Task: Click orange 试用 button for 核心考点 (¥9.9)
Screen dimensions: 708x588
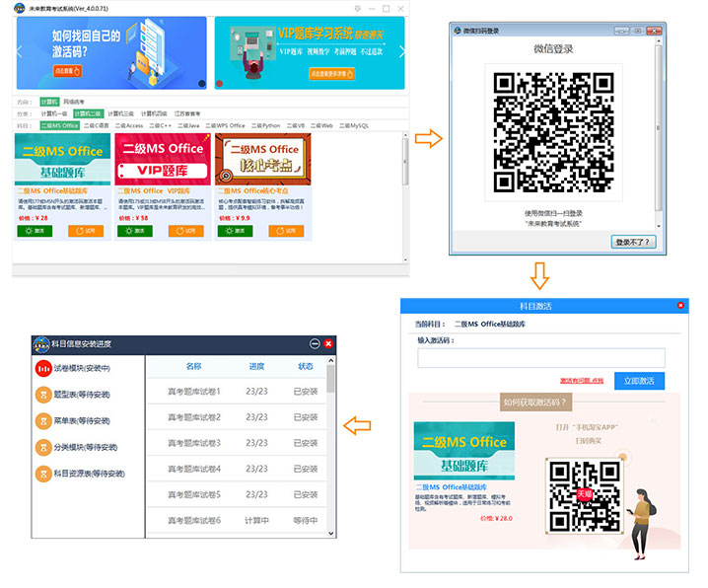Action: 286,231
